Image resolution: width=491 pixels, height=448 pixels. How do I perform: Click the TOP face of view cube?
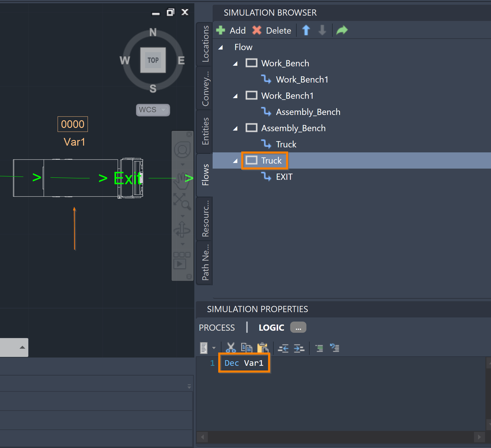[x=153, y=60]
